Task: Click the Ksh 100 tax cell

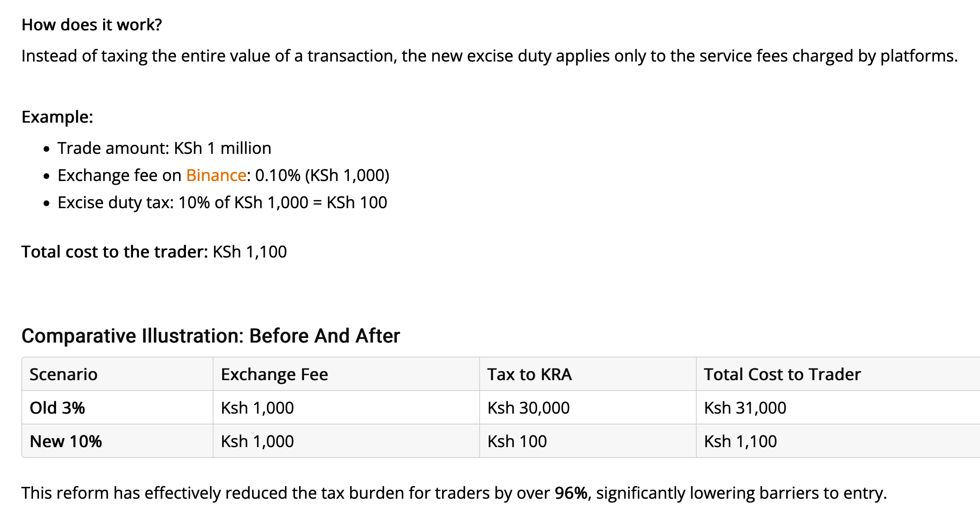Action: point(517,442)
